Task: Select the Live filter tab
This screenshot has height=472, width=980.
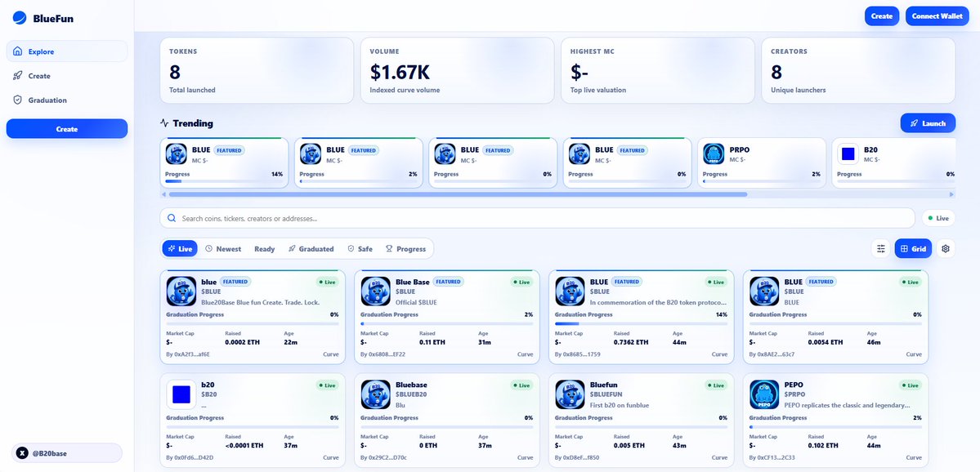Action: pos(180,248)
